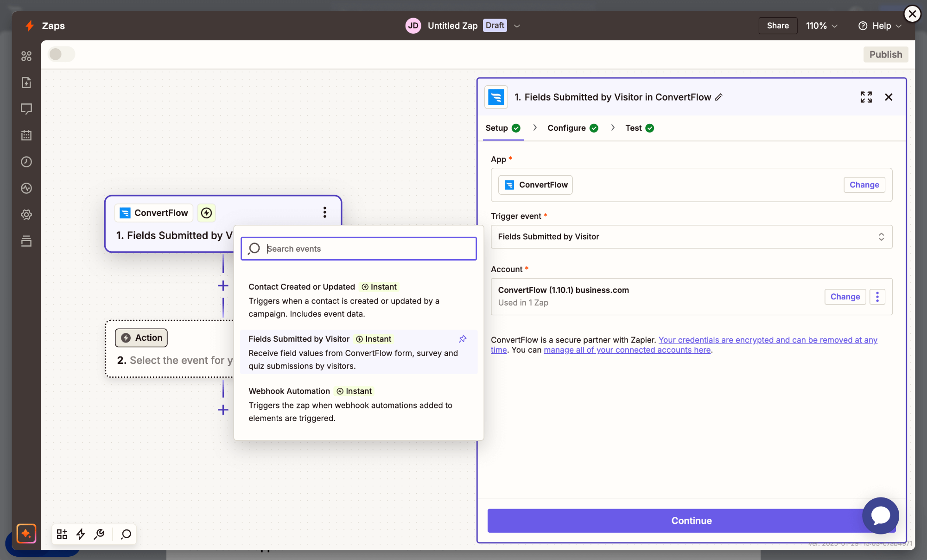
Task: Click the pencil icon to rename step
Action: [x=719, y=97]
